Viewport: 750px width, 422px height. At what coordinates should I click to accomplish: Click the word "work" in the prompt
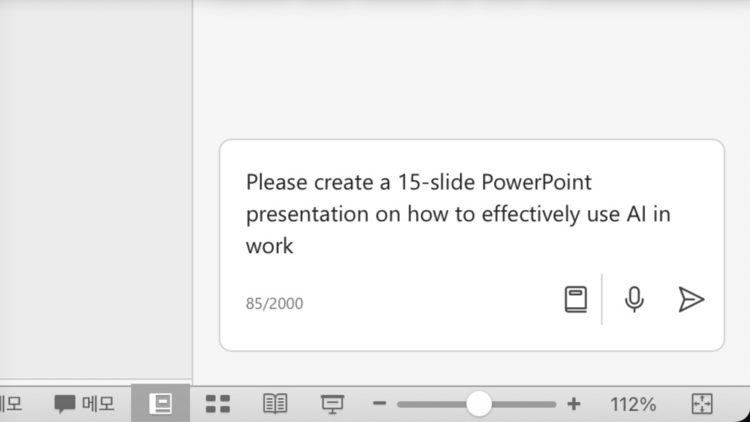(x=269, y=246)
